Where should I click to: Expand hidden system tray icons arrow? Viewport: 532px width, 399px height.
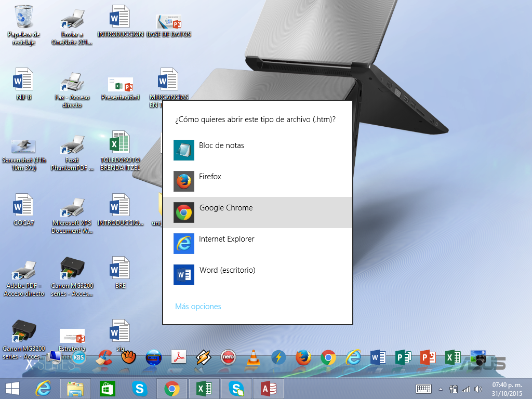click(x=441, y=389)
